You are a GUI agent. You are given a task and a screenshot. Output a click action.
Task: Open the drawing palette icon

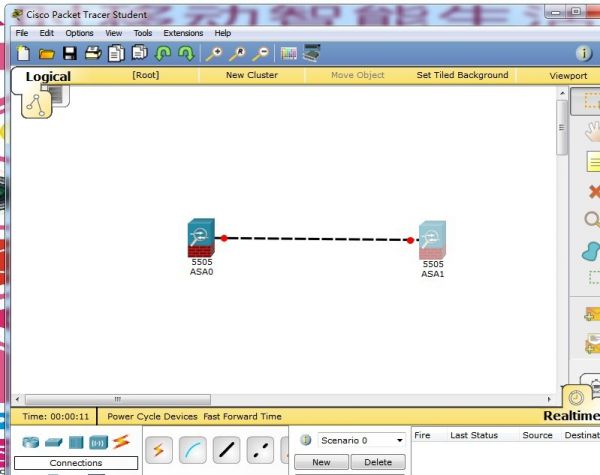click(x=289, y=53)
